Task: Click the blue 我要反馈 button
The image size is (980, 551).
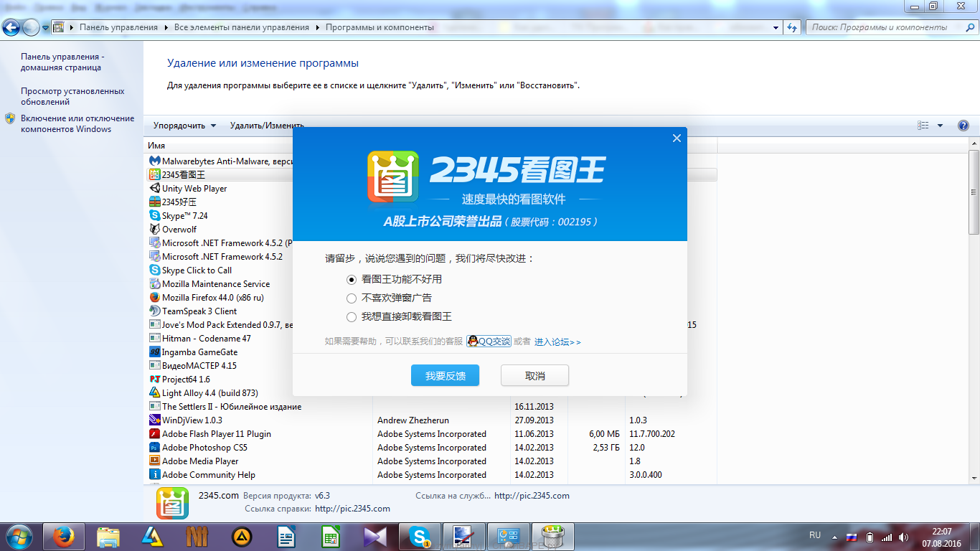Action: pos(445,375)
